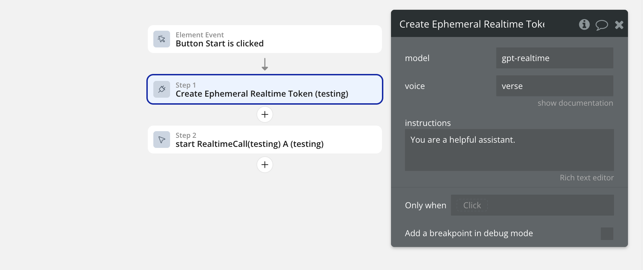644x270 pixels.
Task: Select the Button Start is clicked event
Action: pyautogui.click(x=265, y=39)
